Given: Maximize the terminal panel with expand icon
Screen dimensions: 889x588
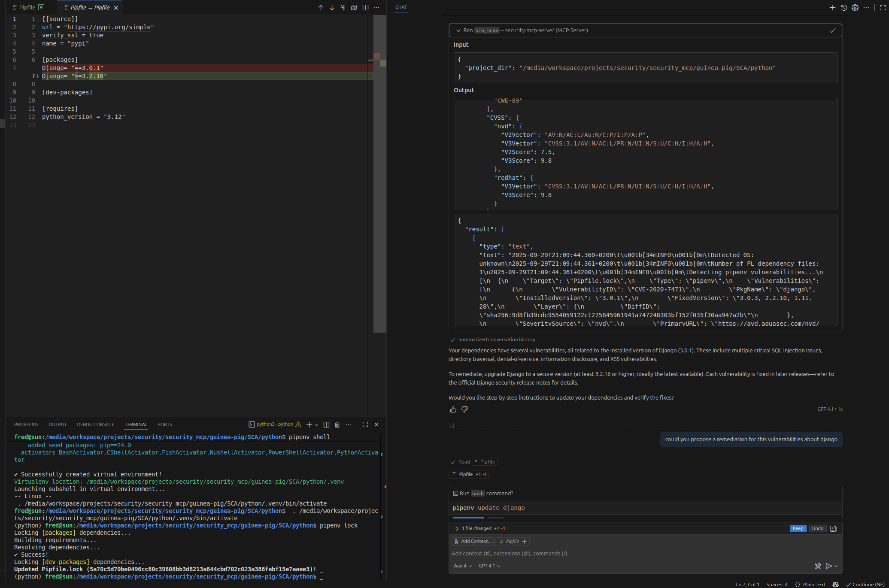Looking at the screenshot, I should tap(365, 424).
